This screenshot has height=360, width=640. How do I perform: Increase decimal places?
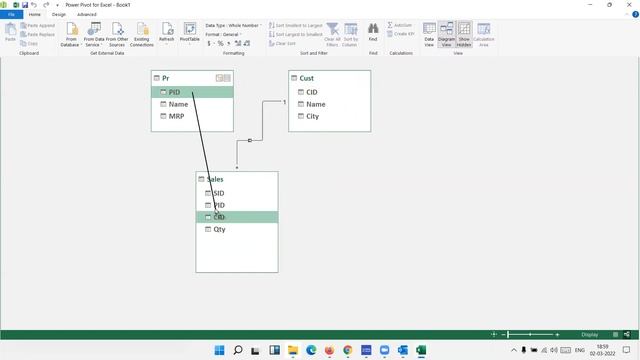(238, 43)
